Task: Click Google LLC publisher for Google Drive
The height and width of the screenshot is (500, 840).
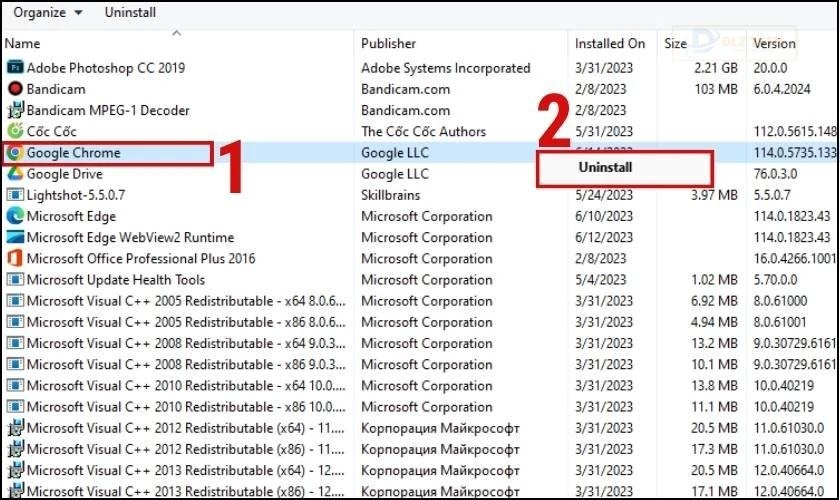Action: pyautogui.click(x=395, y=174)
